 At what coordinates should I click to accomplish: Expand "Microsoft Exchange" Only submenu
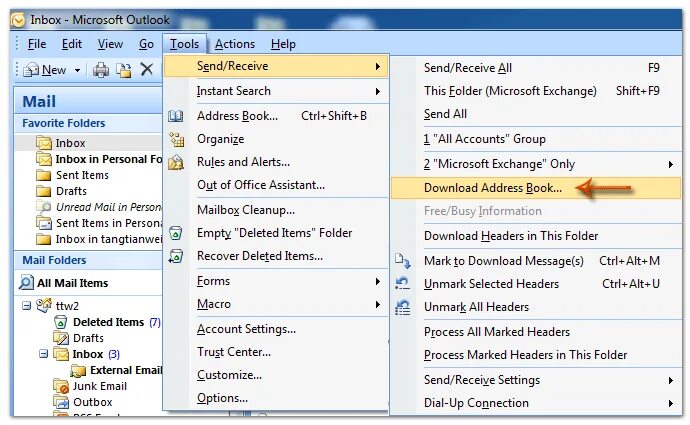(670, 165)
